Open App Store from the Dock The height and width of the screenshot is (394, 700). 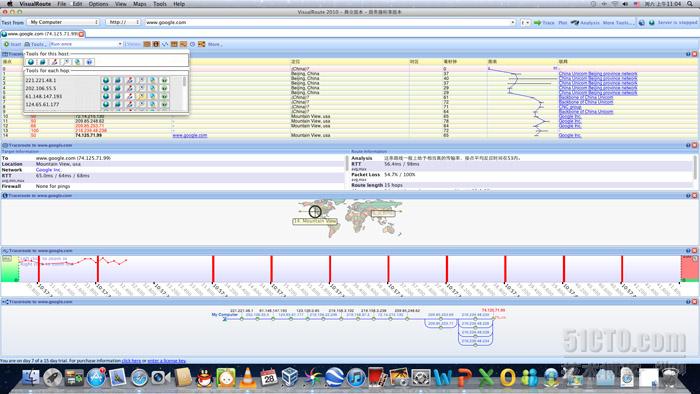tap(96, 377)
